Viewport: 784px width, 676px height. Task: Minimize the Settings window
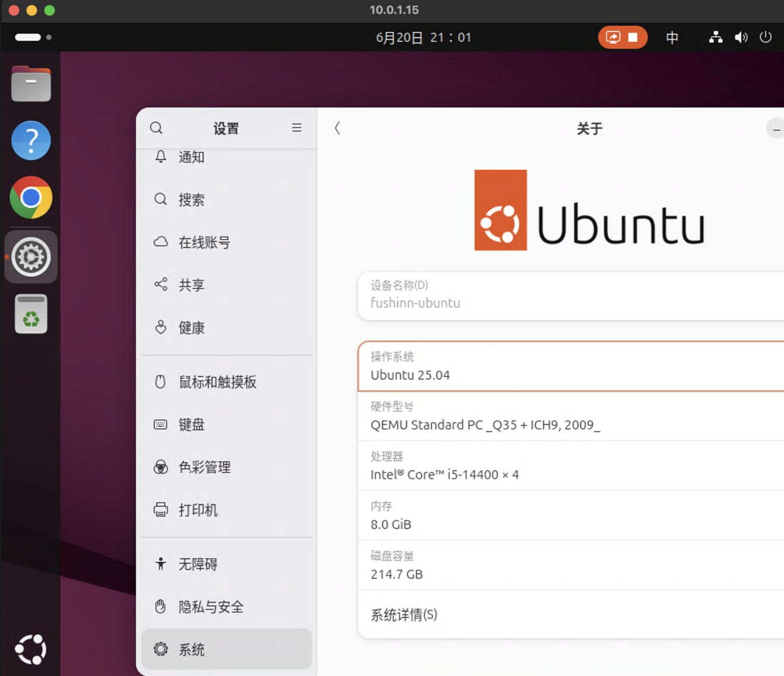[x=776, y=129]
